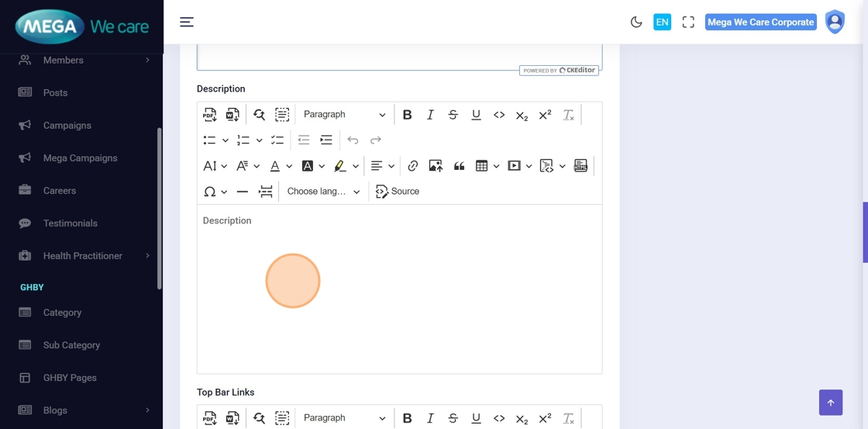Insert a link in the Description editor
868x429 pixels.
413,166
